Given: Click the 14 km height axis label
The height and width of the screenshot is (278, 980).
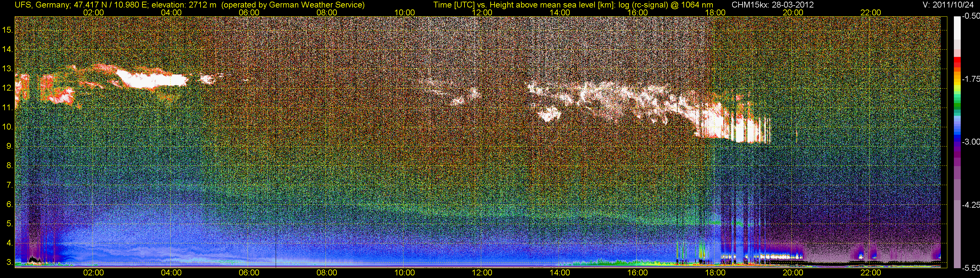Looking at the screenshot, I should pyautogui.click(x=7, y=49).
